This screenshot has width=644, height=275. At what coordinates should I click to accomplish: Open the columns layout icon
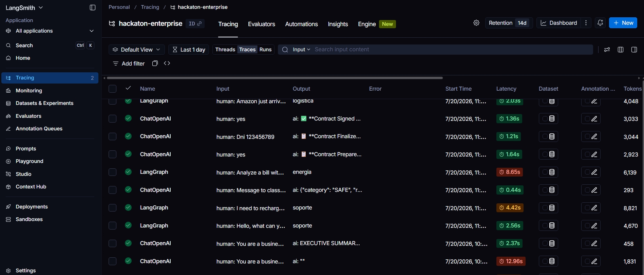tap(621, 50)
